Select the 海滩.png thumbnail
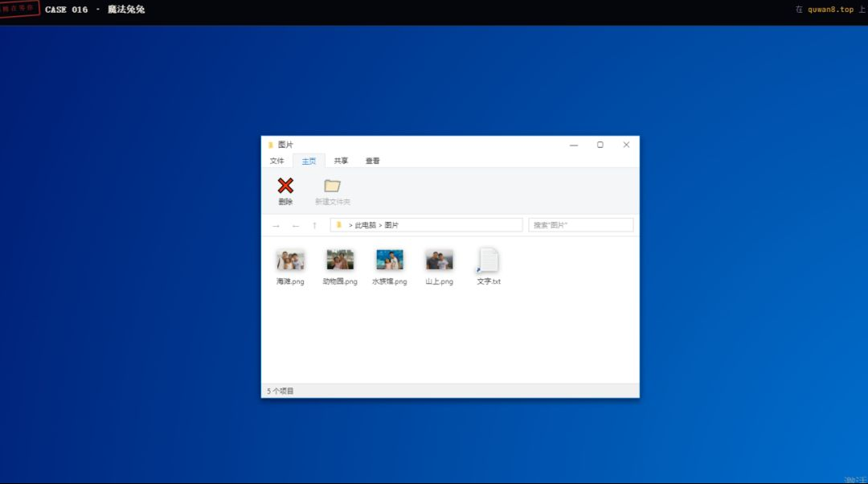This screenshot has height=484, width=868. [x=291, y=260]
